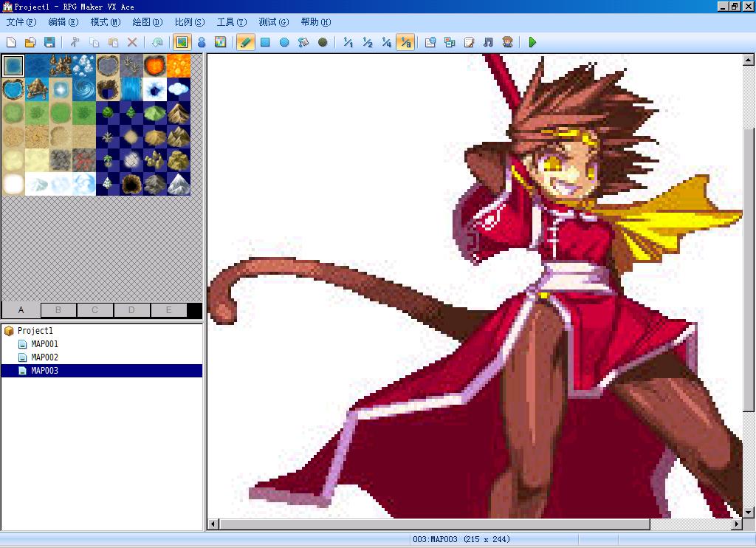Image resolution: width=756 pixels, height=548 pixels.
Task: Switch to Map editing mode
Action: pos(182,42)
